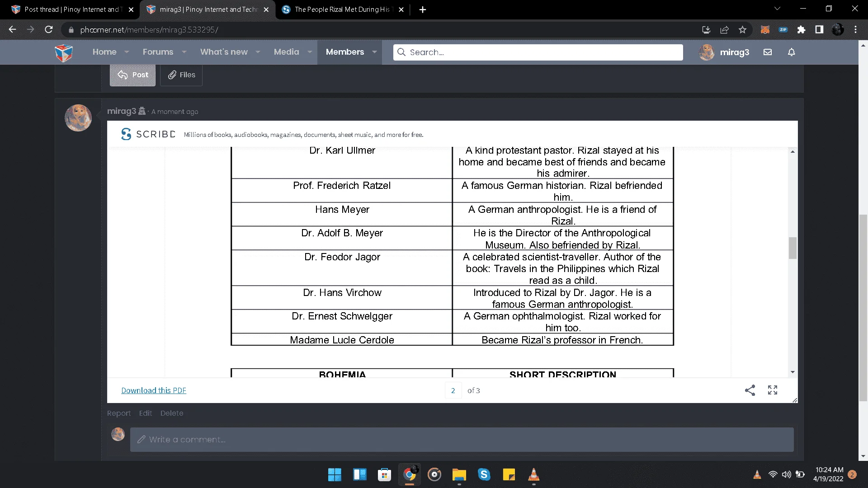Screen dimensions: 868x488
Task: Click the mirag3 post avatar
Action: pyautogui.click(x=78, y=118)
